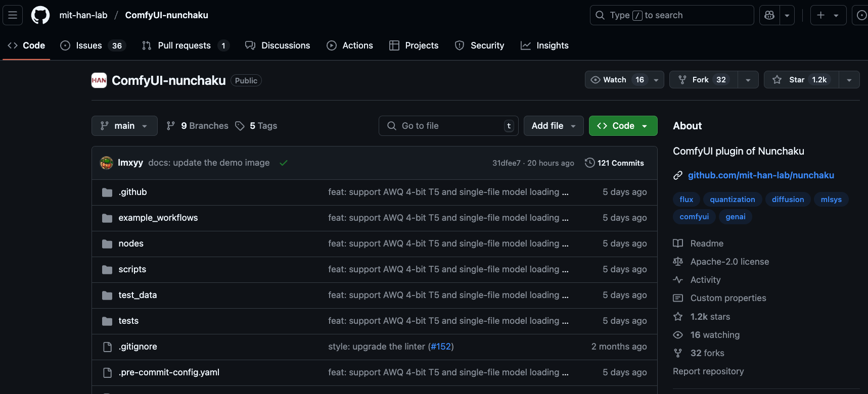
Task: Click lmxyy's avatar image
Action: click(107, 163)
